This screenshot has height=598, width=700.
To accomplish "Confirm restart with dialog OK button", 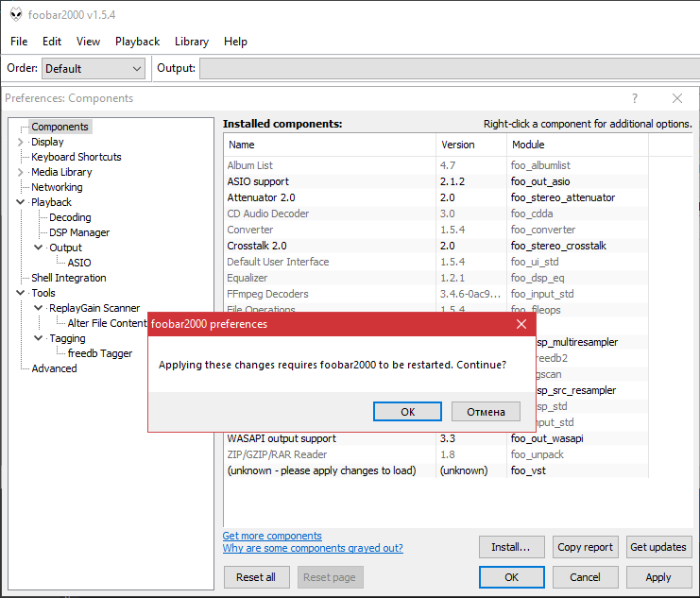I will 407,411.
